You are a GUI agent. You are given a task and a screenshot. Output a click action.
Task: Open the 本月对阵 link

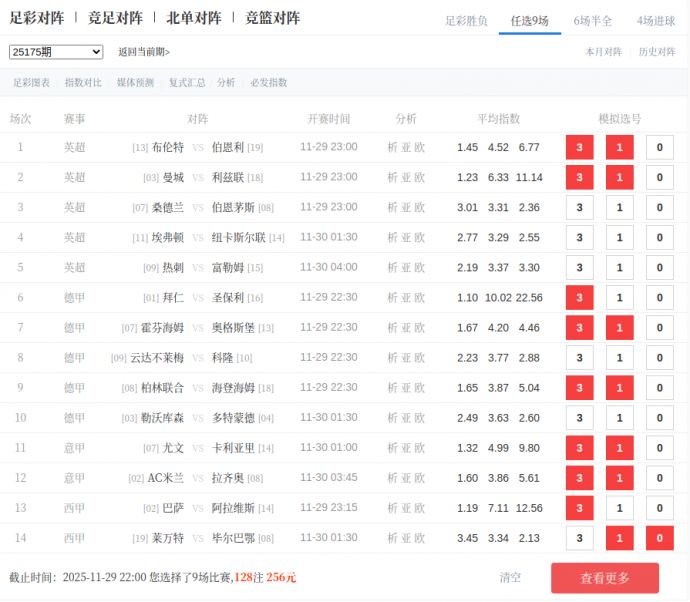click(x=603, y=52)
